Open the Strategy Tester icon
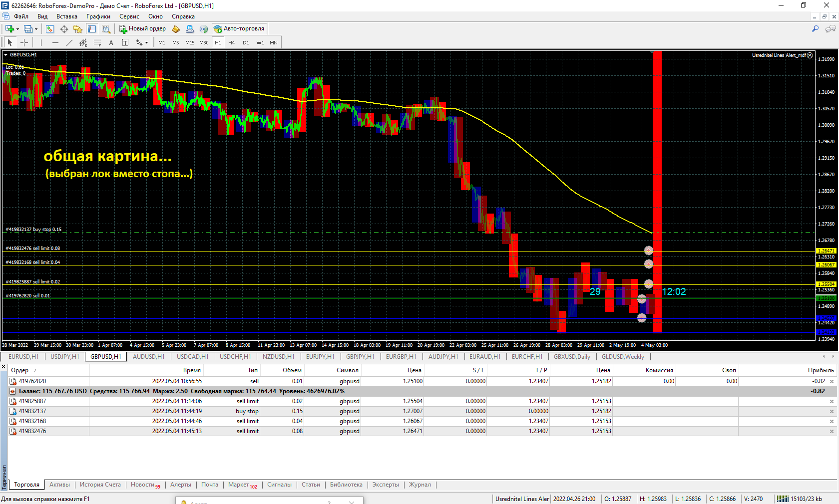 coord(106,29)
